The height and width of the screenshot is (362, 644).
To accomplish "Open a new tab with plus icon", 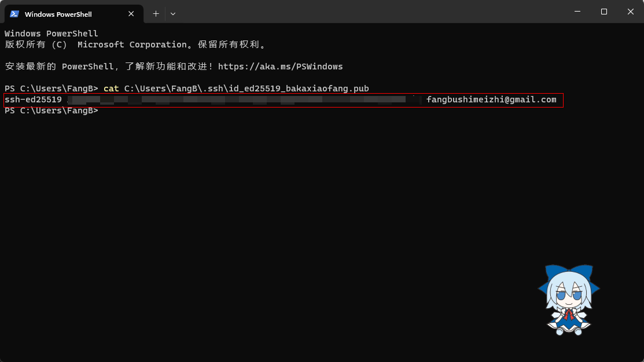I will point(156,13).
